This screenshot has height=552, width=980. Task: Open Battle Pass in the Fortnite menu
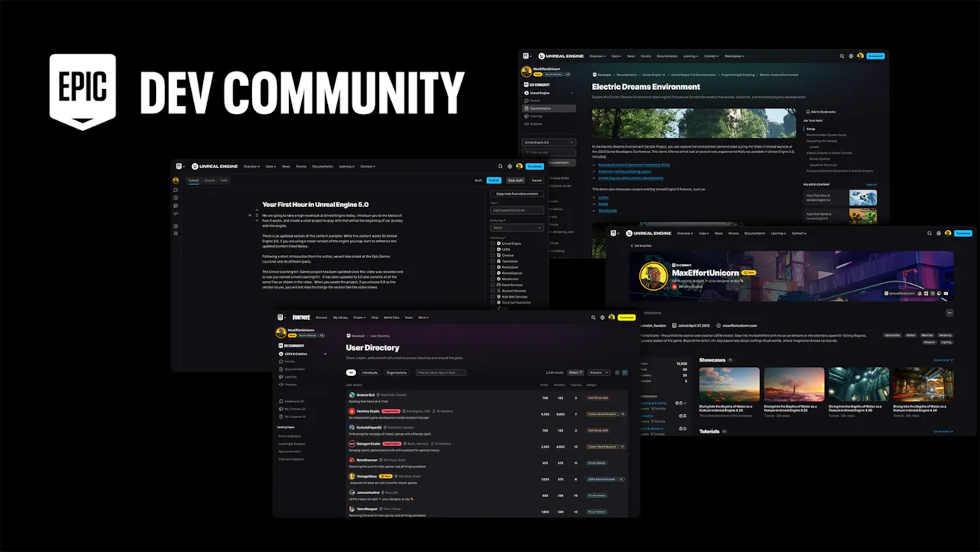coord(391,317)
